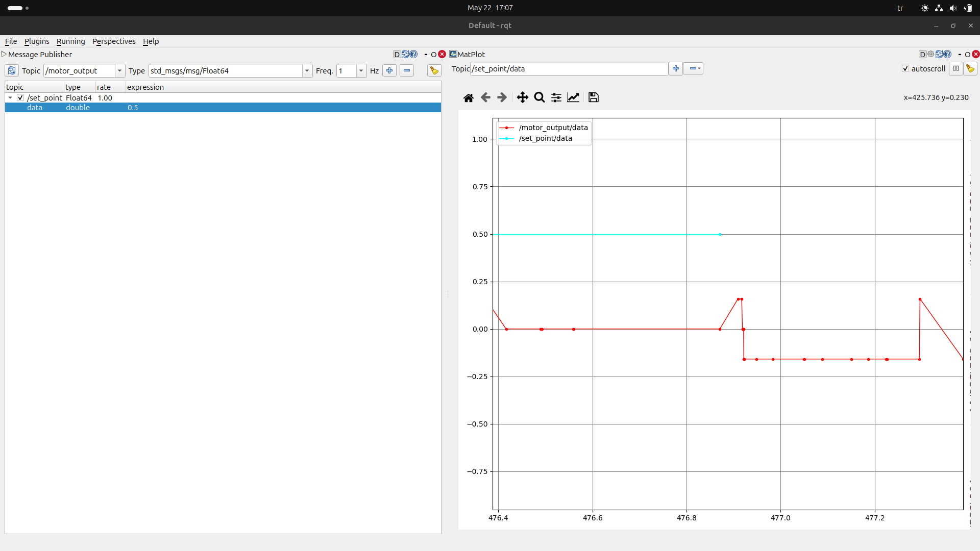Click the plus button to add MatPlot topic
This screenshot has height=551, width=980.
coord(675,69)
